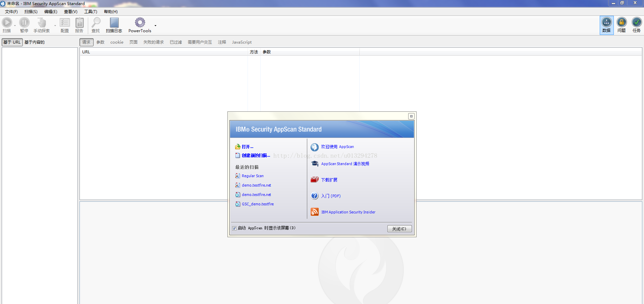Viewport: 644px width, 304px height.
Task: Open the 失败的请求 tab
Action: pos(153,42)
